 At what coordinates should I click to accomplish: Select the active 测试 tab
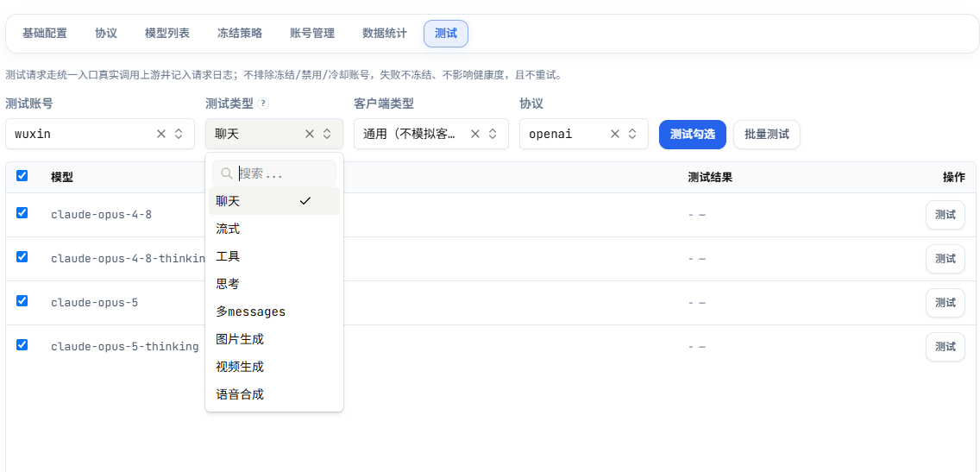(x=446, y=34)
